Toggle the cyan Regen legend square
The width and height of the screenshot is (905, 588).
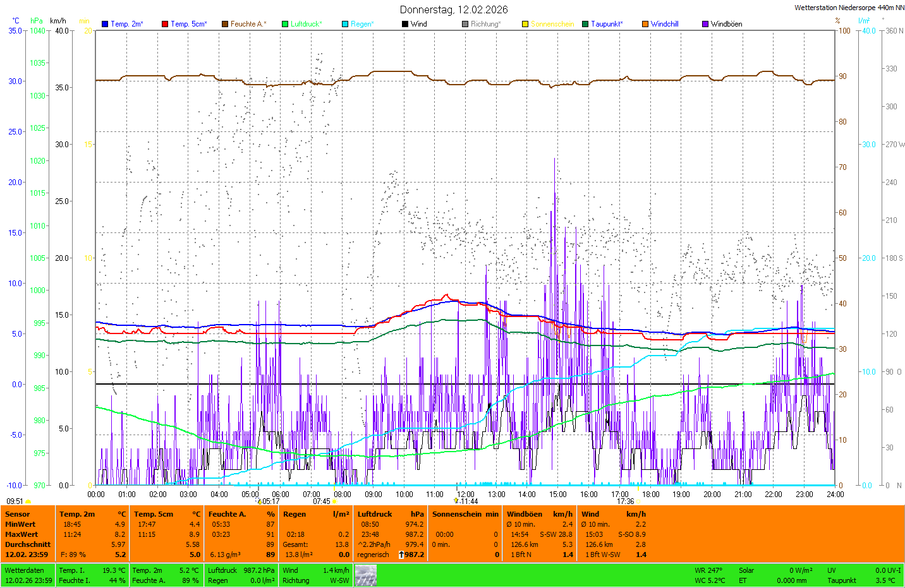pyautogui.click(x=345, y=24)
